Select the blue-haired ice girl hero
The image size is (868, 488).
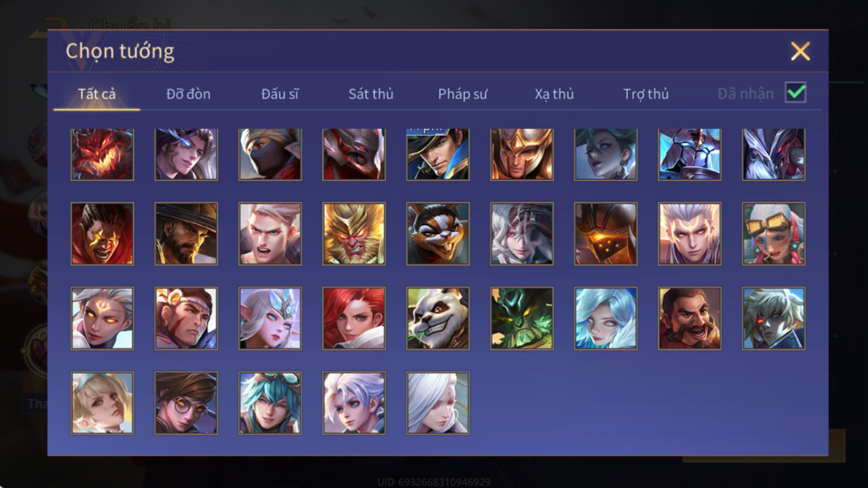(606, 319)
